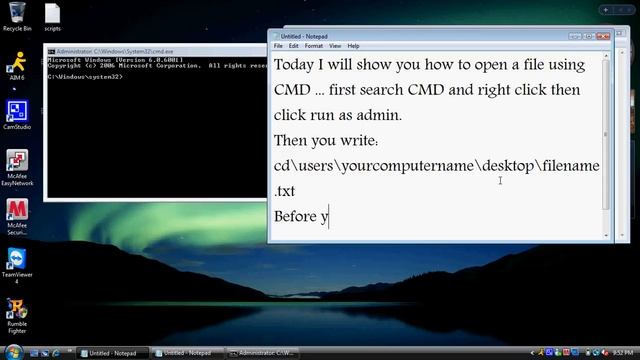This screenshot has width=640, height=360.
Task: Click 'Then you write:' line in Notepad
Action: [x=326, y=141]
